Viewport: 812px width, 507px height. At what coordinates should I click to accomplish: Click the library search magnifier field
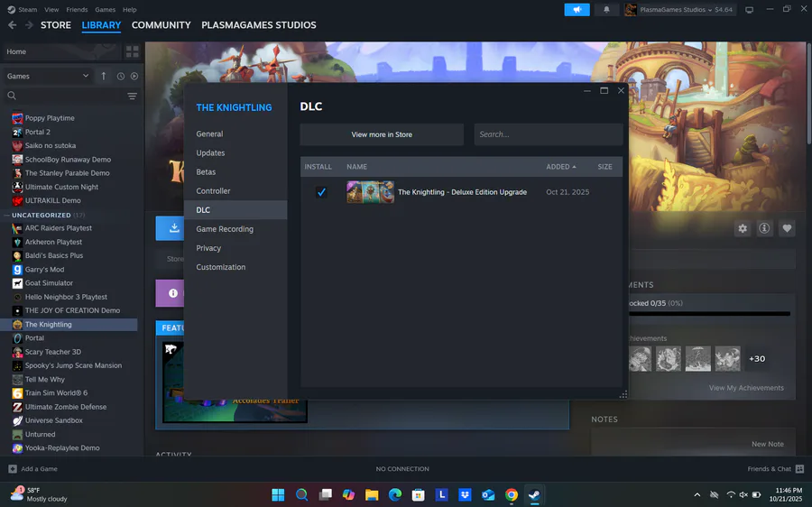(65, 96)
